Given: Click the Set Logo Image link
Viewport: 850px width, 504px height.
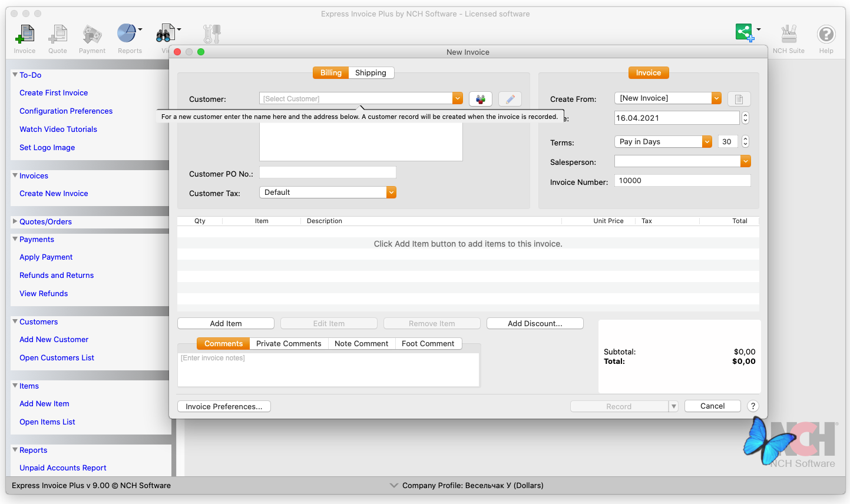Looking at the screenshot, I should click(47, 147).
